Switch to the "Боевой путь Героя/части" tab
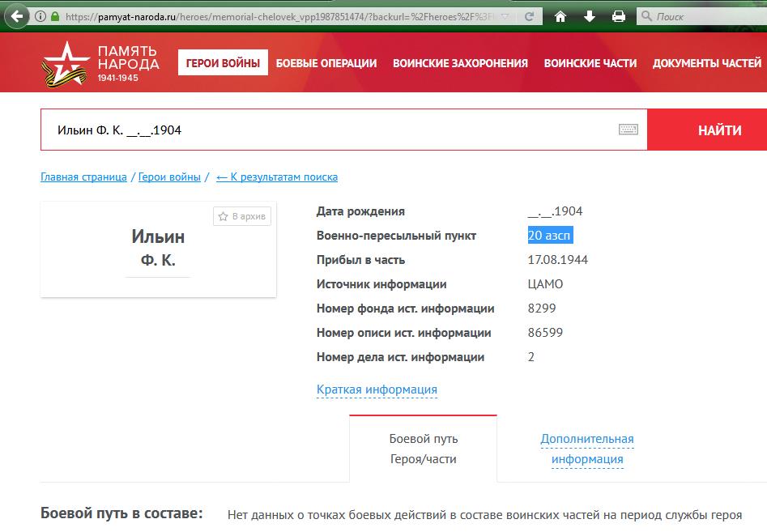 423,449
